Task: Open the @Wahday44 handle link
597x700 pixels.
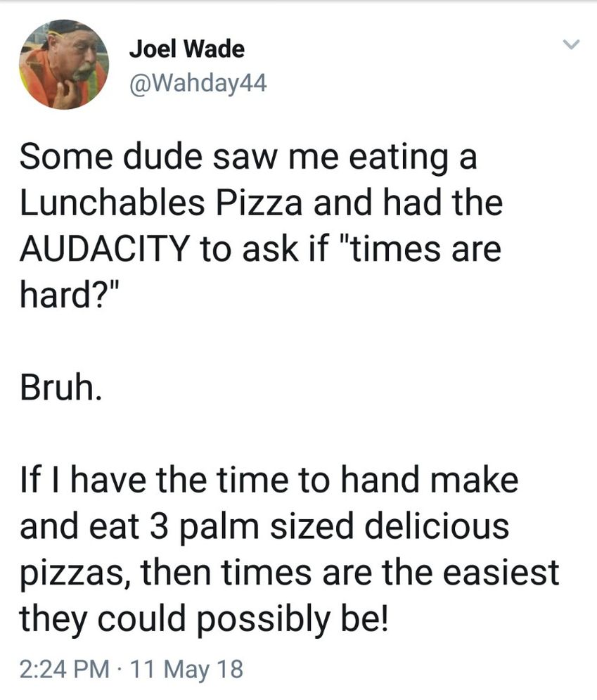Action: 198,83
